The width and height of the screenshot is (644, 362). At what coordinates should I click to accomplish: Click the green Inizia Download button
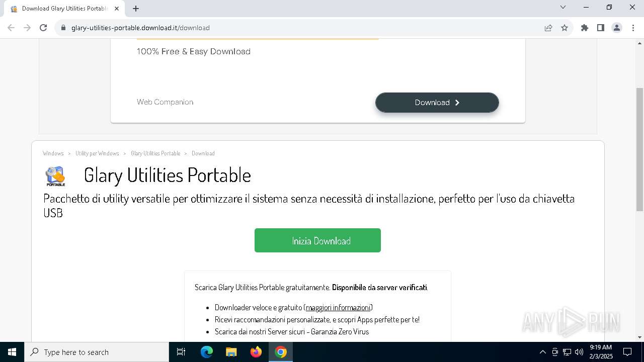point(317,240)
